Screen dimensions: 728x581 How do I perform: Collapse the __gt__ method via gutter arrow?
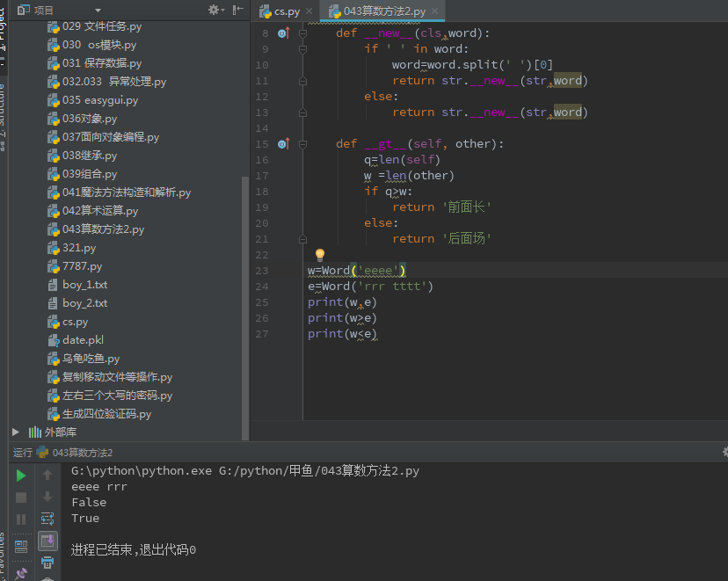point(303,143)
